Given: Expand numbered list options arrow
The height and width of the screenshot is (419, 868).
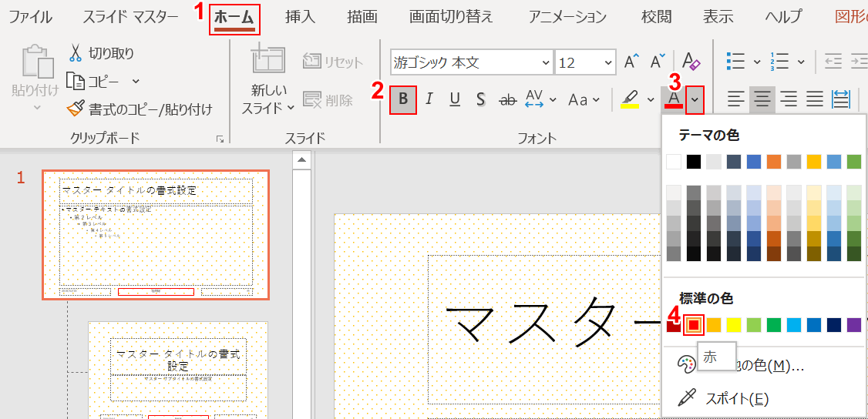Looking at the screenshot, I should 800,62.
